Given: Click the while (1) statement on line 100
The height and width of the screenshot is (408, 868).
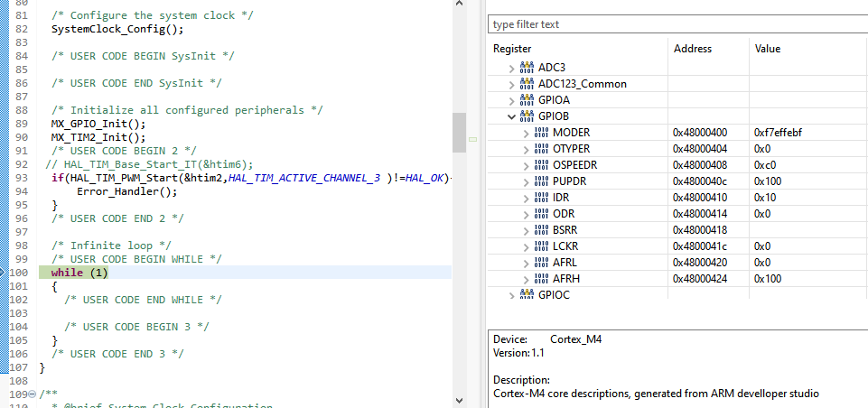Looking at the screenshot, I should (x=79, y=273).
